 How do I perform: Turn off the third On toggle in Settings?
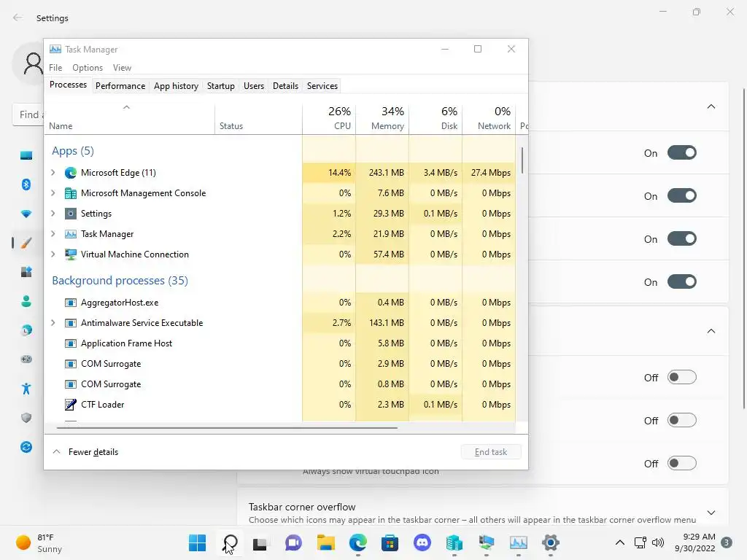click(x=682, y=238)
